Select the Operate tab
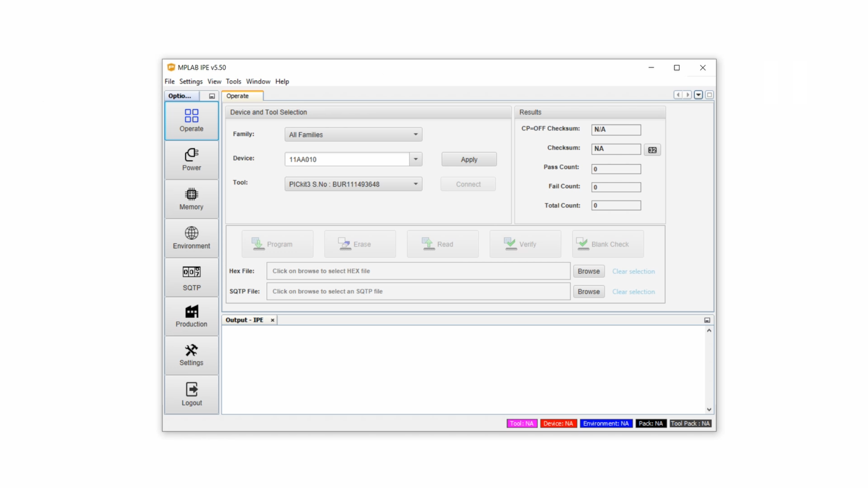Screen dimensions: 868x488 [238, 96]
